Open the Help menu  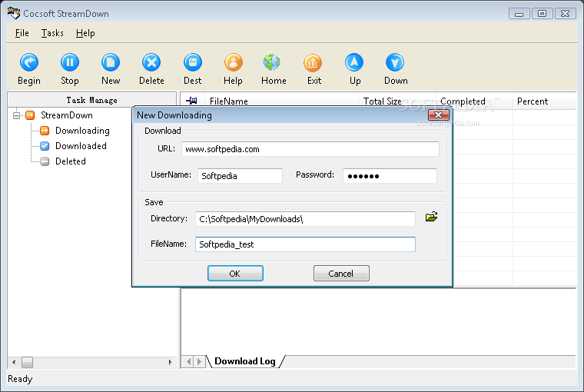coord(85,33)
